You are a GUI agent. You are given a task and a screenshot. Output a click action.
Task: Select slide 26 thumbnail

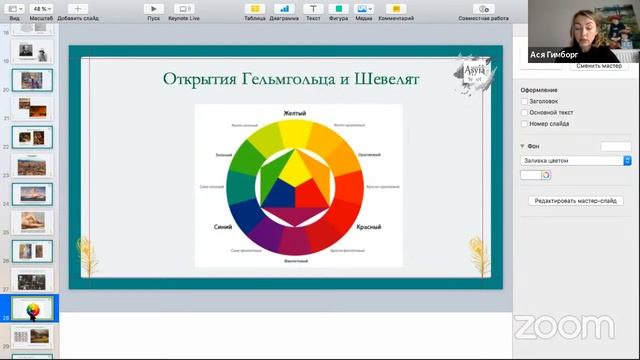(32, 251)
